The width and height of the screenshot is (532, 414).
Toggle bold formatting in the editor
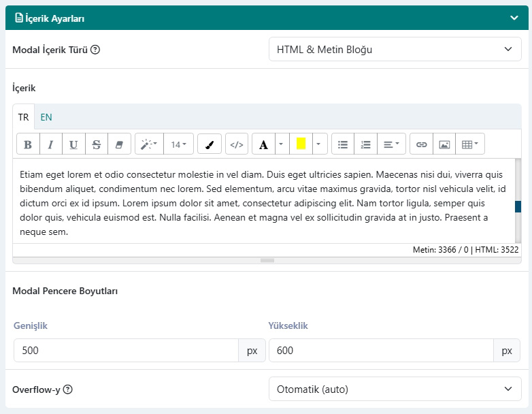tap(28, 144)
